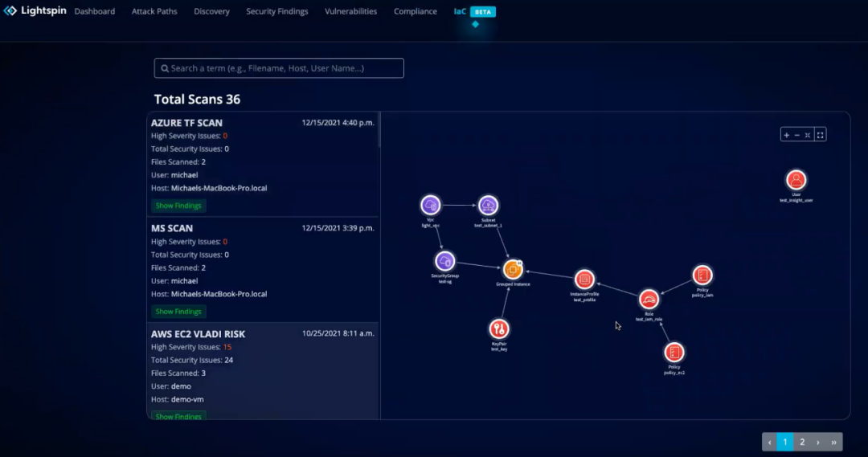This screenshot has height=457, width=868.
Task: Click the 12/15/2021 3:39 p.m. timestamp
Action: 338,228
